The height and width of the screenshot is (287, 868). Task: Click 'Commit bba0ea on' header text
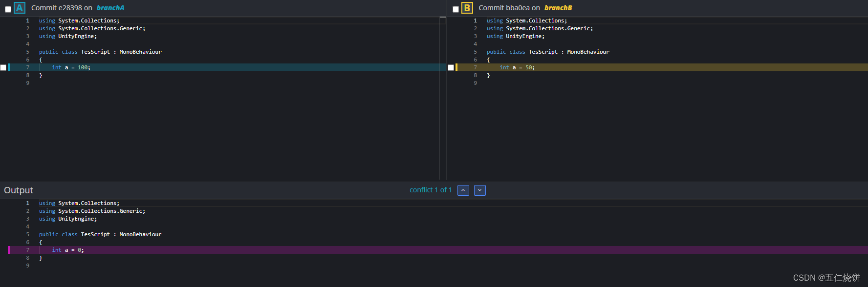pos(509,8)
